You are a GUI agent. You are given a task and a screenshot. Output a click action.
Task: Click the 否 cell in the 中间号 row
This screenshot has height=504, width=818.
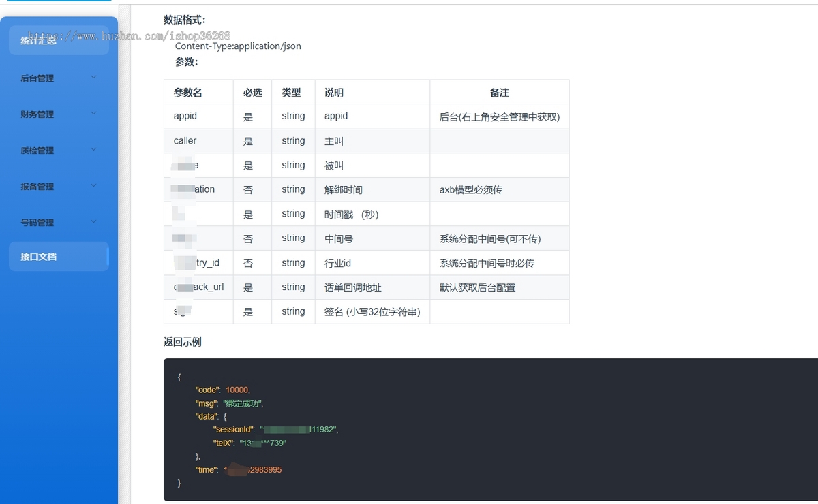(253, 238)
